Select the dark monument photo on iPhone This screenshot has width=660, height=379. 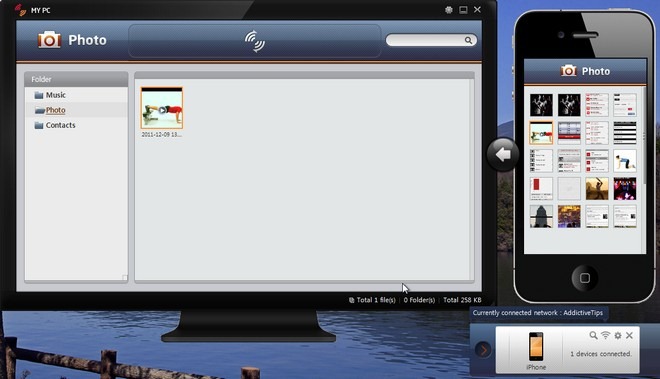coord(541,216)
